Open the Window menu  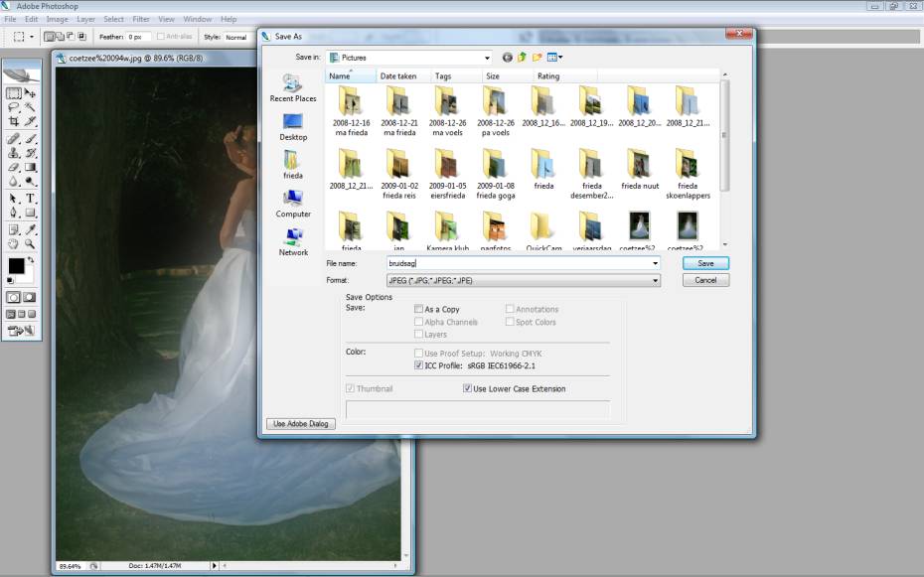click(x=198, y=19)
